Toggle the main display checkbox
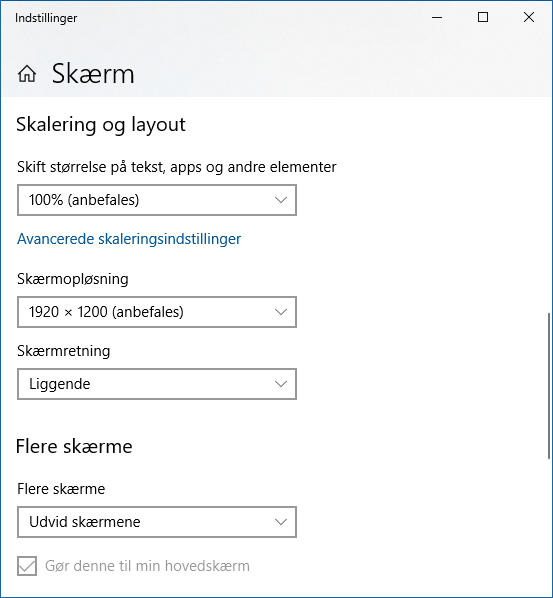 pos(27,566)
